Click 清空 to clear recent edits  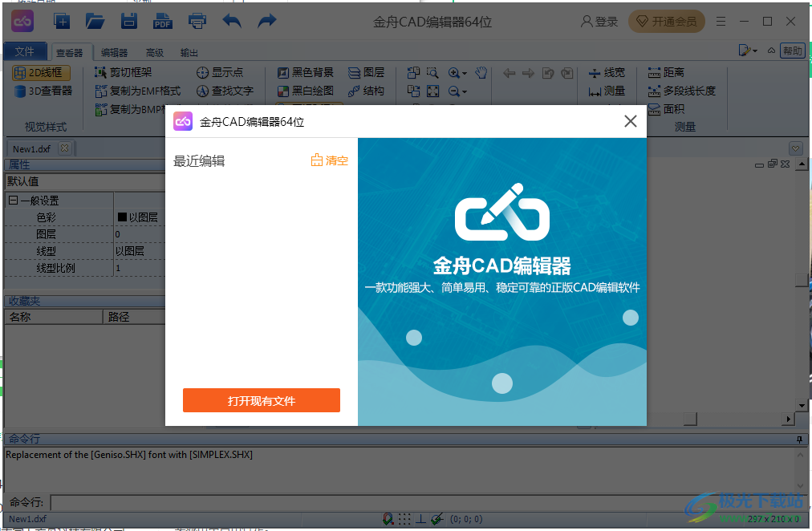click(329, 160)
